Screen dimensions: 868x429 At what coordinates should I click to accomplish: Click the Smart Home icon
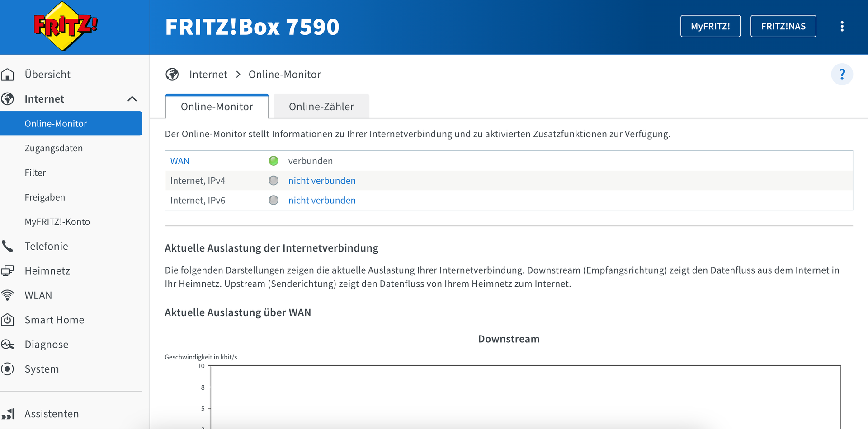point(8,320)
